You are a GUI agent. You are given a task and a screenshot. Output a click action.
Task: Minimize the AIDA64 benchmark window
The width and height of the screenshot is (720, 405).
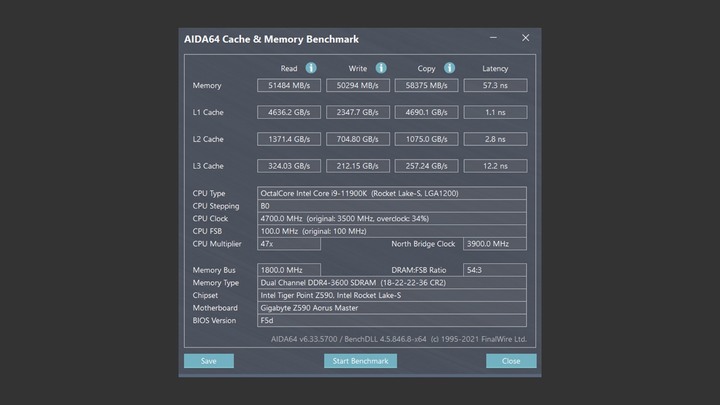pyautogui.click(x=493, y=38)
